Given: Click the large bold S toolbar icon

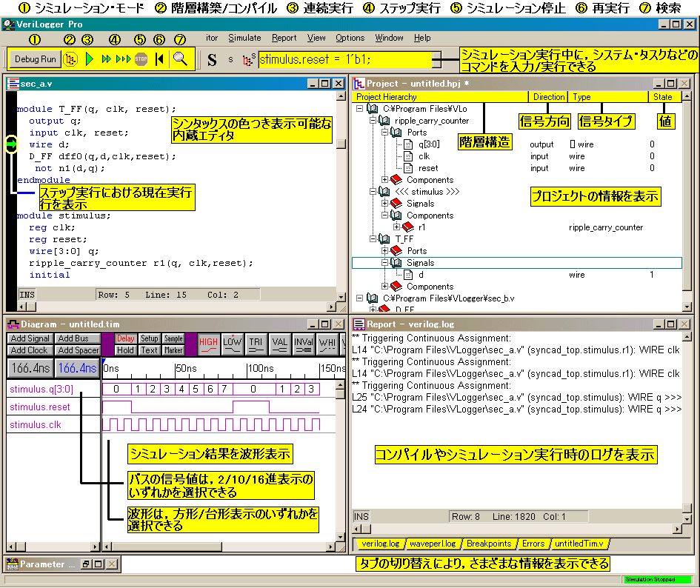Looking at the screenshot, I should point(212,60).
